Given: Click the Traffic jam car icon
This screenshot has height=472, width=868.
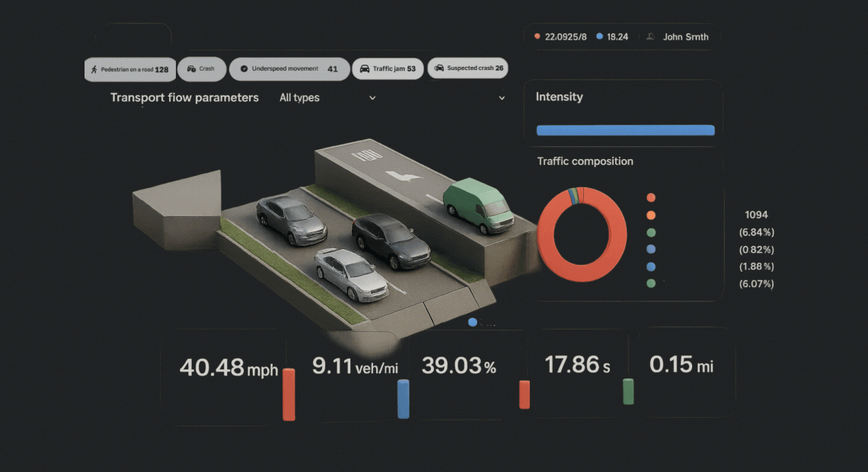Looking at the screenshot, I should (x=365, y=69).
